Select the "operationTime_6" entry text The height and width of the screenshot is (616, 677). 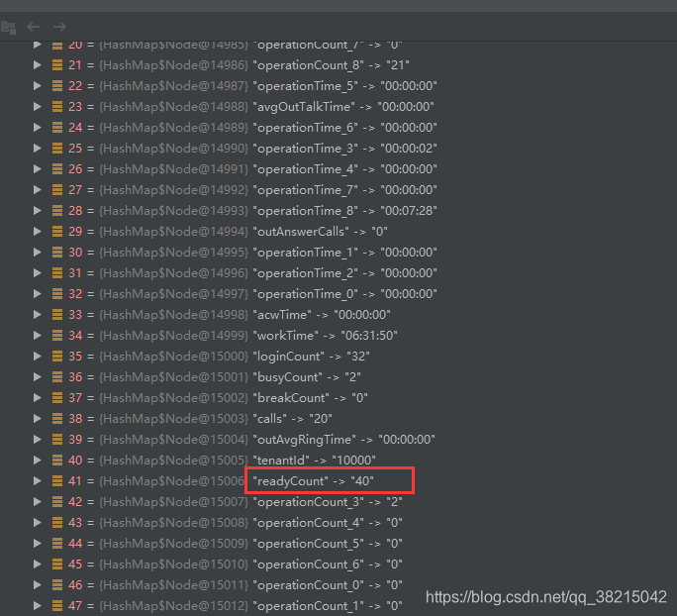pyautogui.click(x=345, y=128)
